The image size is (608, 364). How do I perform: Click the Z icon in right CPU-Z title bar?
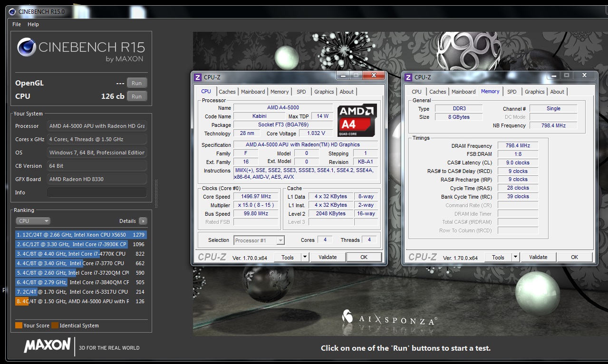(x=408, y=77)
